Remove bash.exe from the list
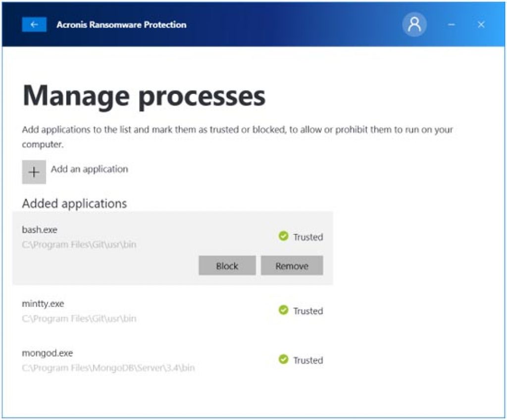The image size is (507, 420). click(292, 266)
